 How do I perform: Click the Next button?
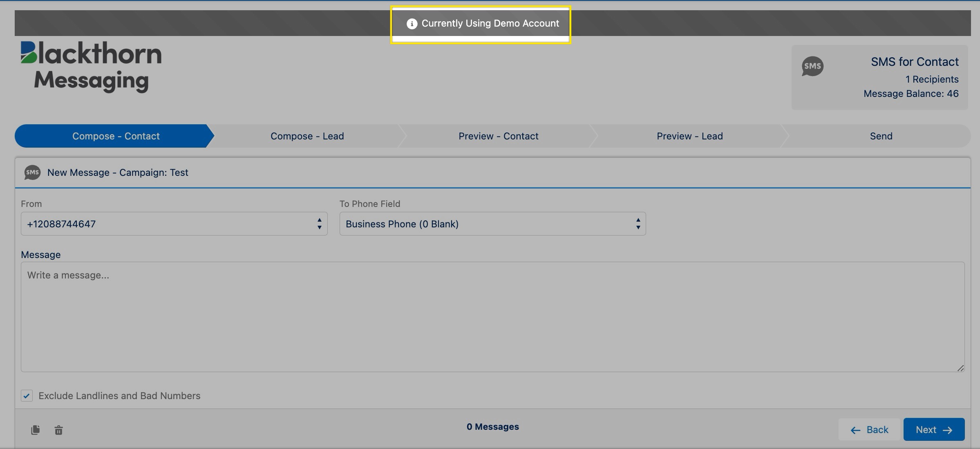click(x=934, y=429)
